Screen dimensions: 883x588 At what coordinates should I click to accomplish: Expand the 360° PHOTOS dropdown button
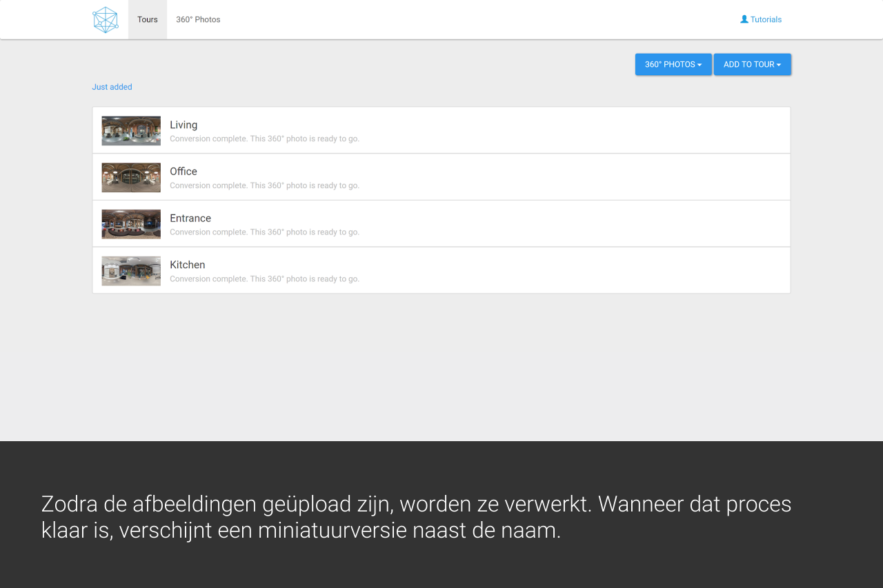(x=673, y=64)
